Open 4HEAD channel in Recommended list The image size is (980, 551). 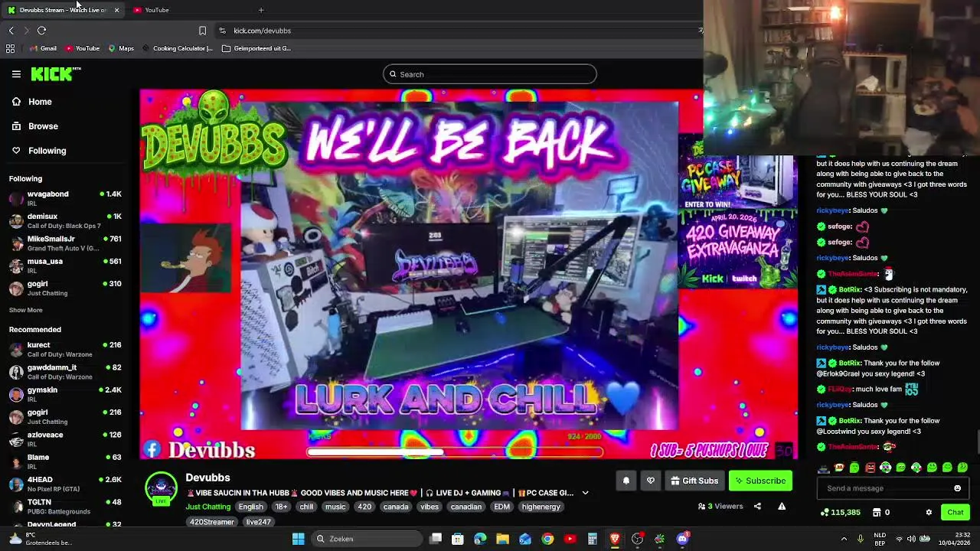click(65, 484)
